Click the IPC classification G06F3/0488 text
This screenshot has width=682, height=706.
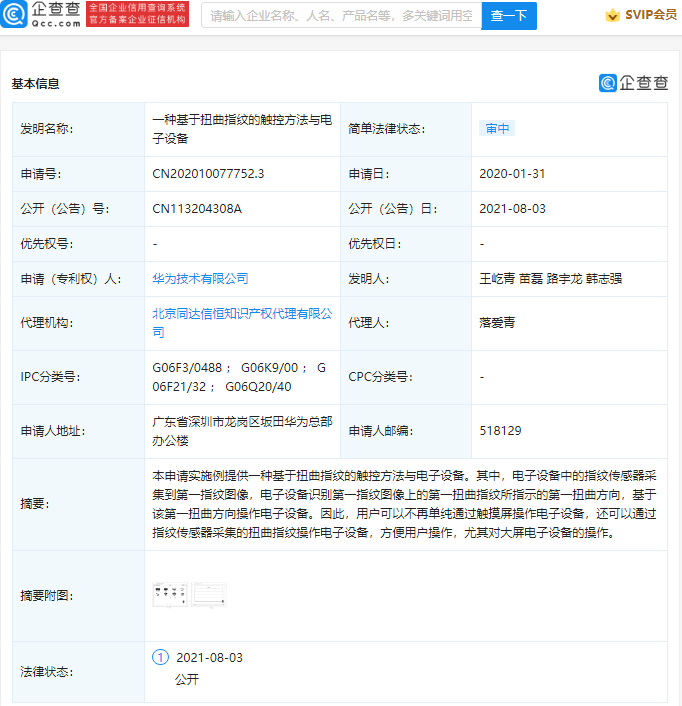click(x=187, y=368)
